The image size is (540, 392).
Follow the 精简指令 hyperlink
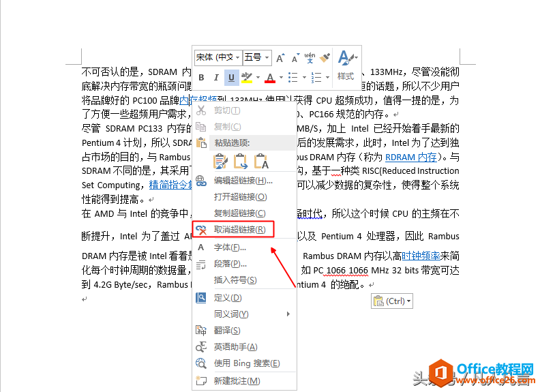tap(170, 185)
